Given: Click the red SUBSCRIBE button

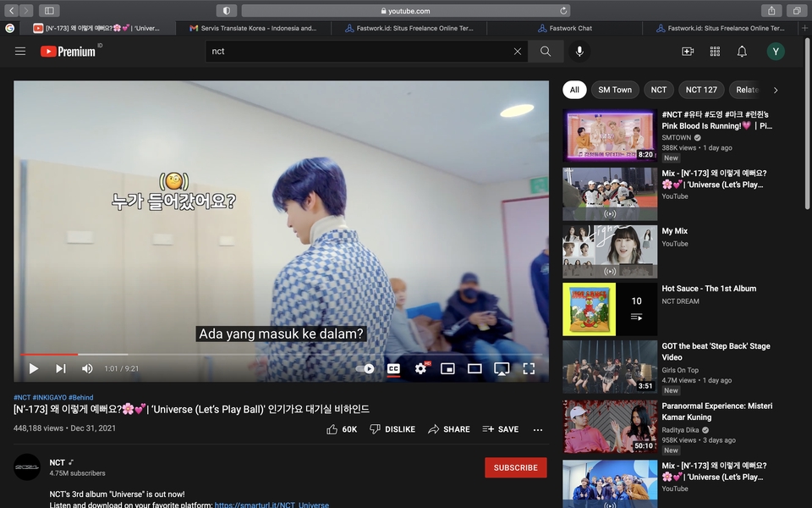Looking at the screenshot, I should [x=515, y=467].
